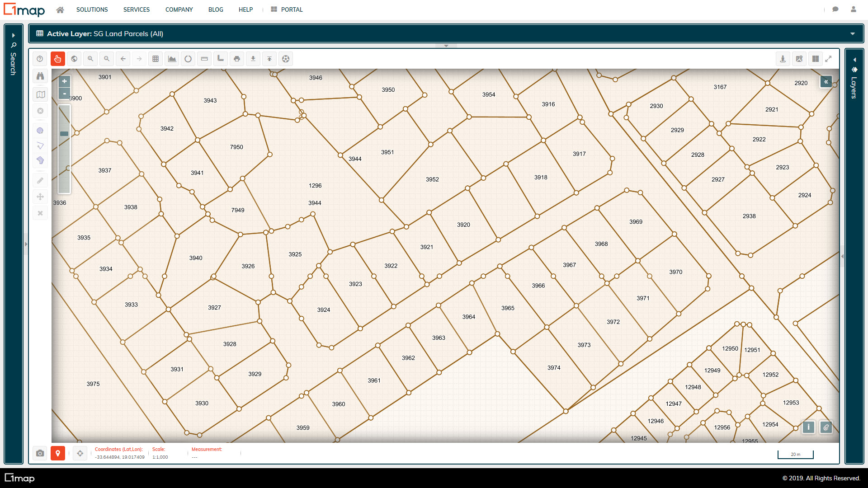The width and height of the screenshot is (868, 488).
Task: Click the circular refresh icon
Action: tap(188, 59)
